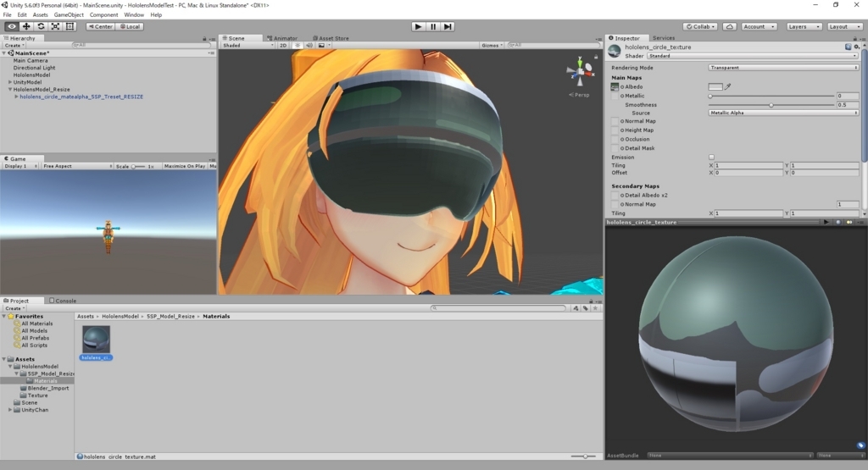Switch to the Services tab
Image resolution: width=868 pixels, height=470 pixels.
point(663,38)
